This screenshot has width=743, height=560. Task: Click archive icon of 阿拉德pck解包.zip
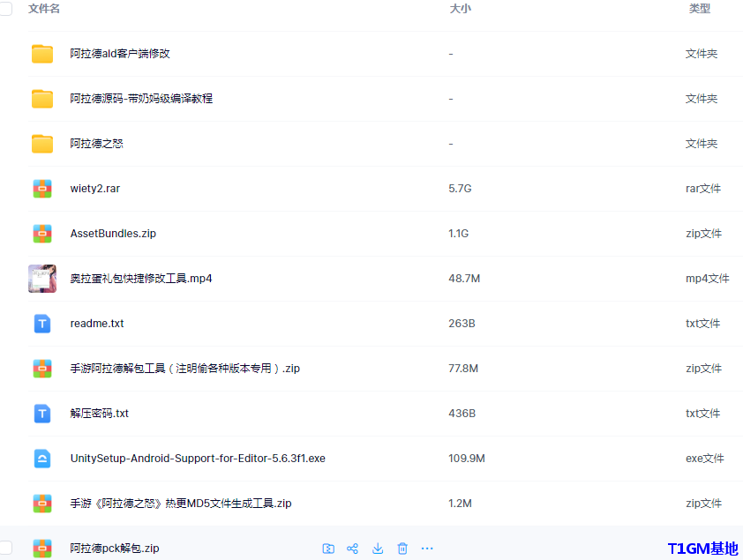coord(42,549)
